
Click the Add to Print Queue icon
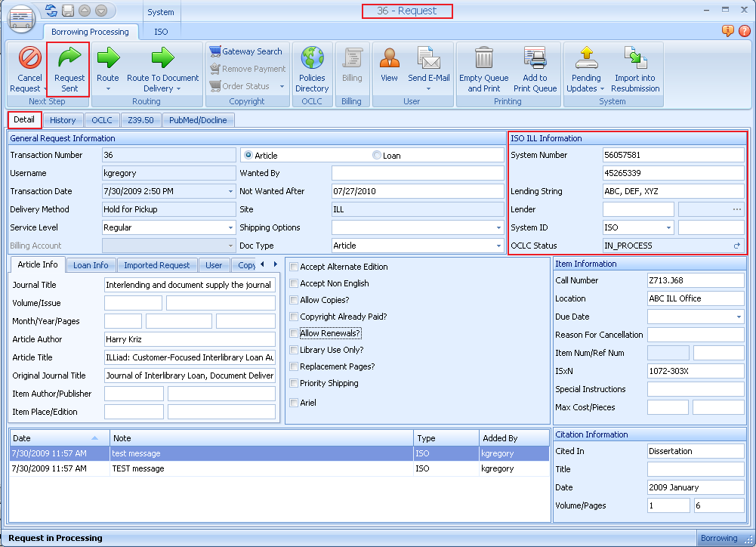[535, 59]
